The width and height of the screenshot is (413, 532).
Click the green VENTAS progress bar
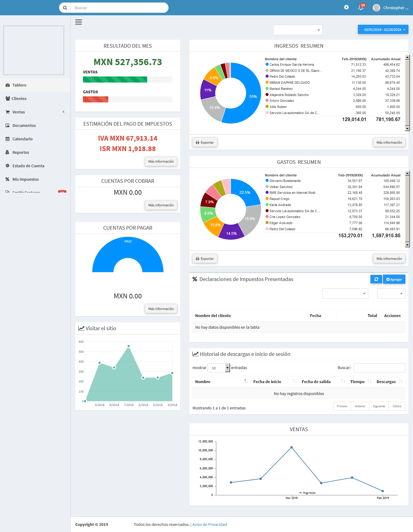pyautogui.click(x=115, y=79)
